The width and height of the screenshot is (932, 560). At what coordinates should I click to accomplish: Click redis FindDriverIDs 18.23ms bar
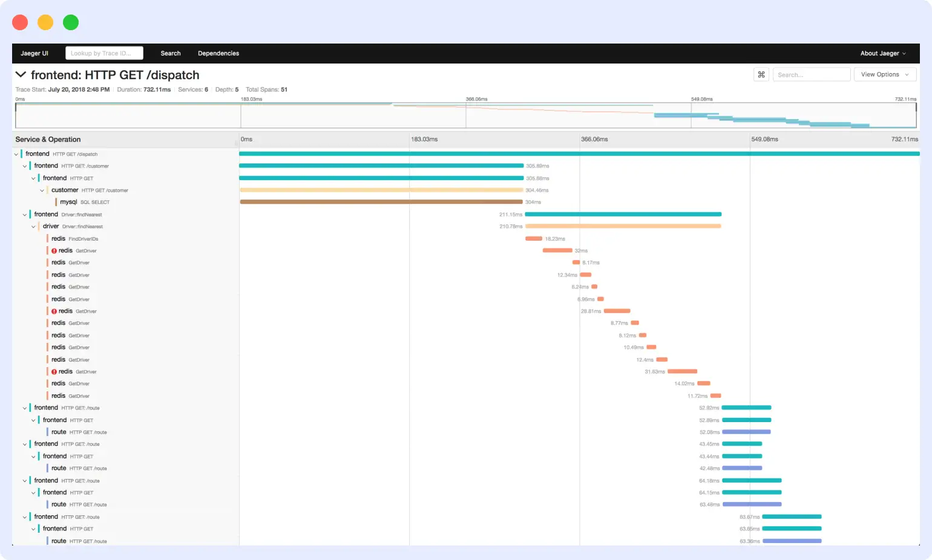click(x=534, y=238)
